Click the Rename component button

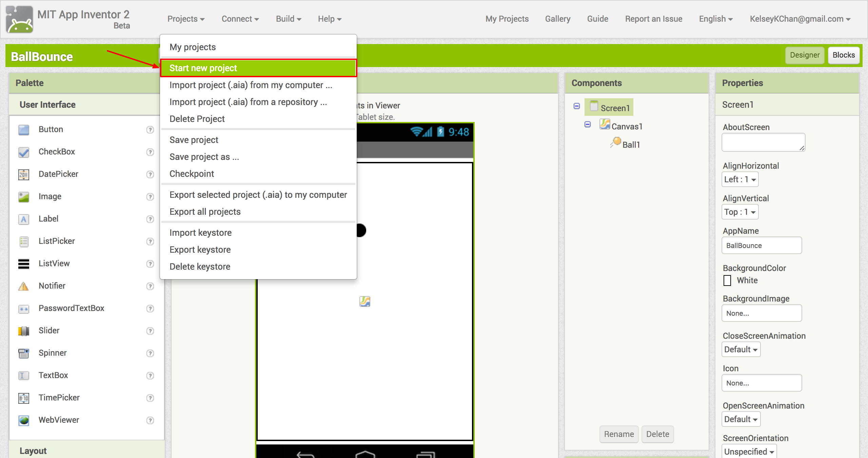point(619,434)
